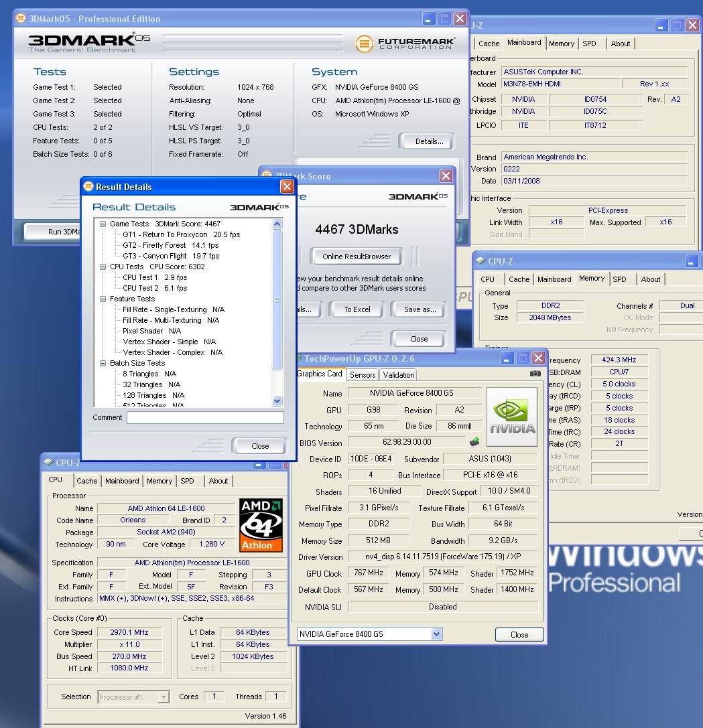Viewport: 703px width, 728px height.
Task: Select the Graphics Card tab in GPU-Z
Action: [x=320, y=374]
